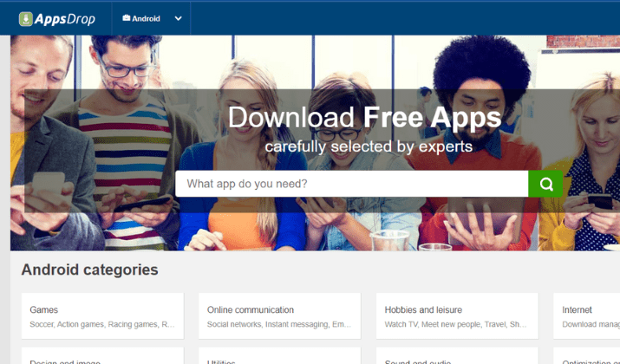Click the 'Android categories' section heading
620x364 pixels.
point(90,270)
